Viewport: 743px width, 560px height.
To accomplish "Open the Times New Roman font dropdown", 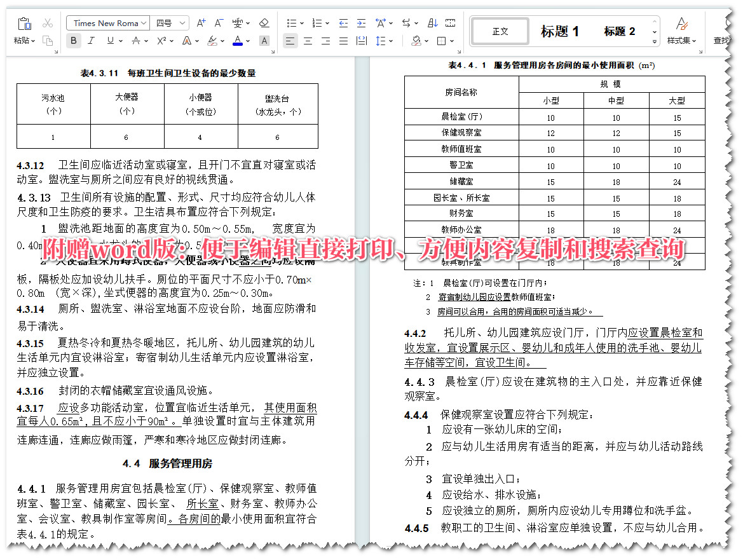I will coord(107,22).
